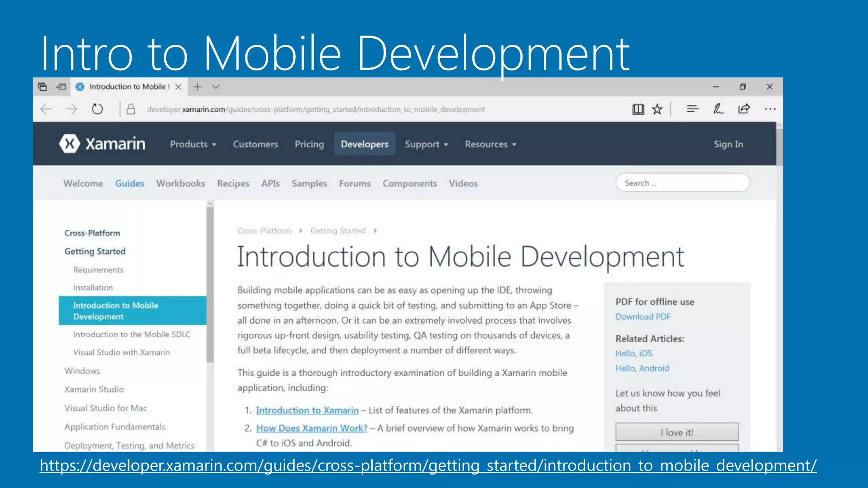Screen dimensions: 868x488
Task: Click the sidebar scrollbar thumb
Action: tap(210, 285)
